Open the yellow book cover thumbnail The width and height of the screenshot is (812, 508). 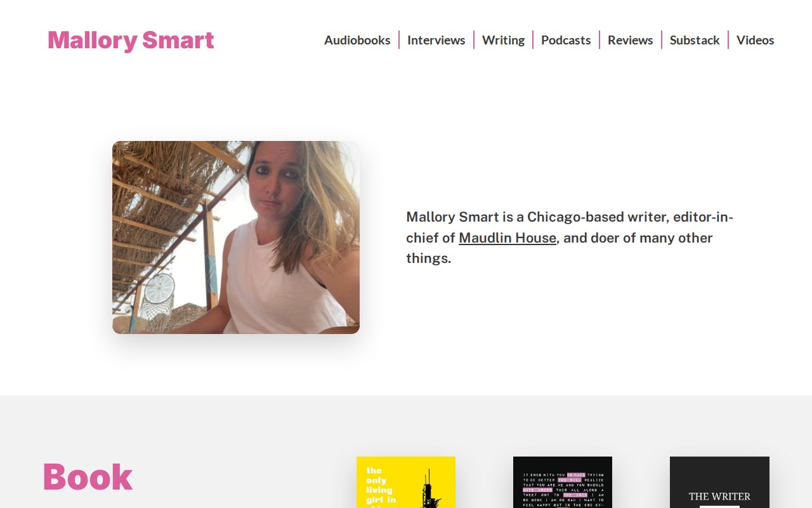pyautogui.click(x=406, y=482)
